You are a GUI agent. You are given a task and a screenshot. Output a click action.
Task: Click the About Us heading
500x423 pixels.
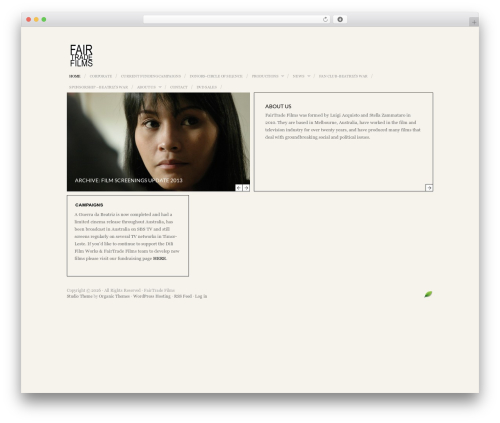click(278, 106)
